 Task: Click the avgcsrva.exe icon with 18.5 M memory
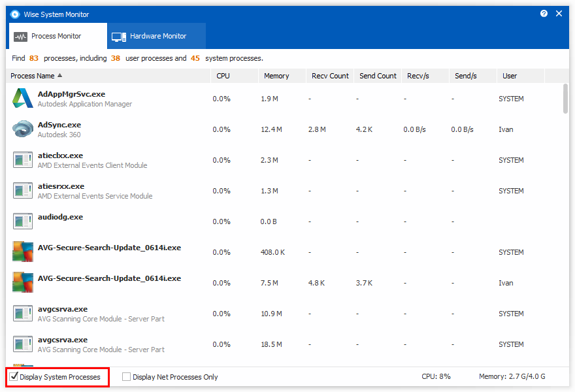(x=23, y=344)
